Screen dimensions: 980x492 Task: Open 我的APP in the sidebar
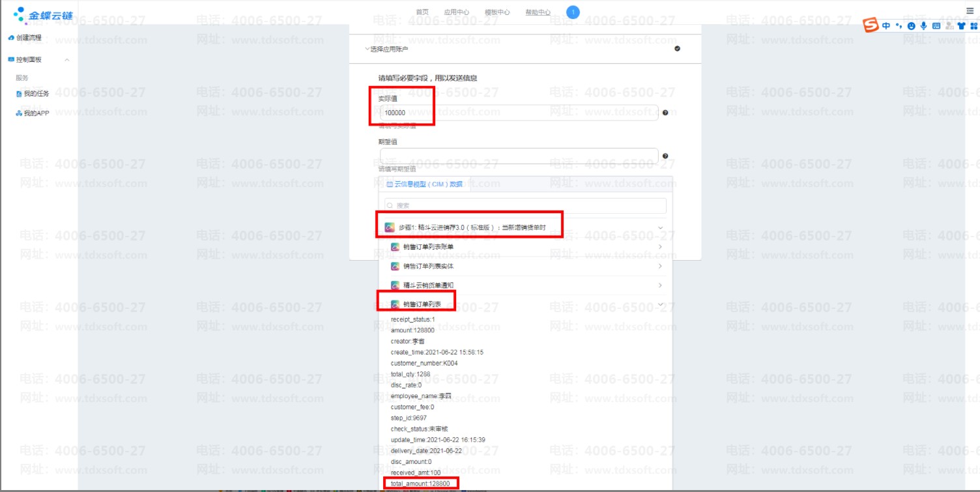click(36, 113)
